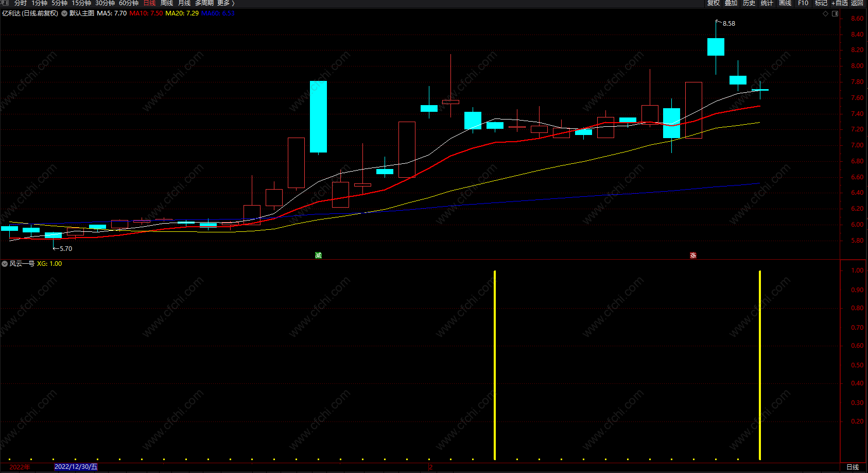868x473 pixels.
Task: Click the 7.00 price axis label
Action: (x=857, y=145)
